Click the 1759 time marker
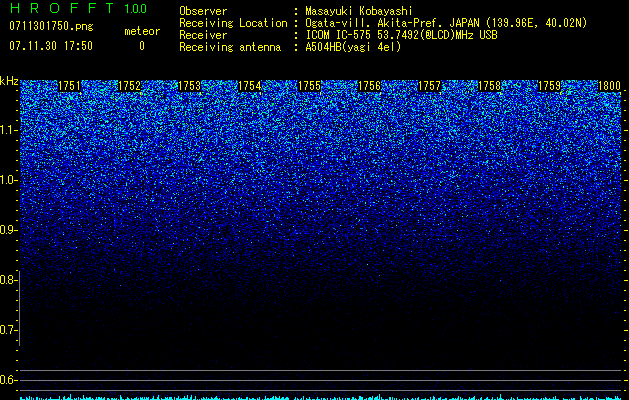The image size is (629, 400). point(550,86)
